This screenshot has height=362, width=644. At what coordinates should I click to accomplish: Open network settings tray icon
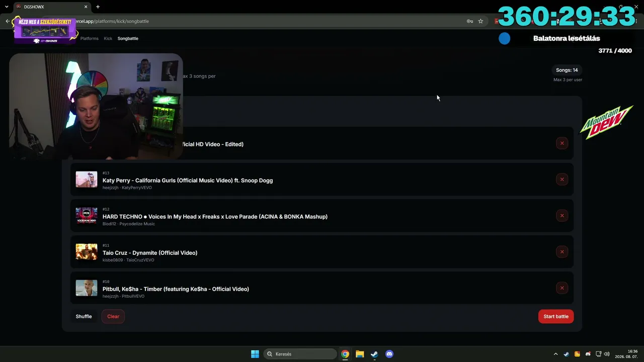[598, 354]
